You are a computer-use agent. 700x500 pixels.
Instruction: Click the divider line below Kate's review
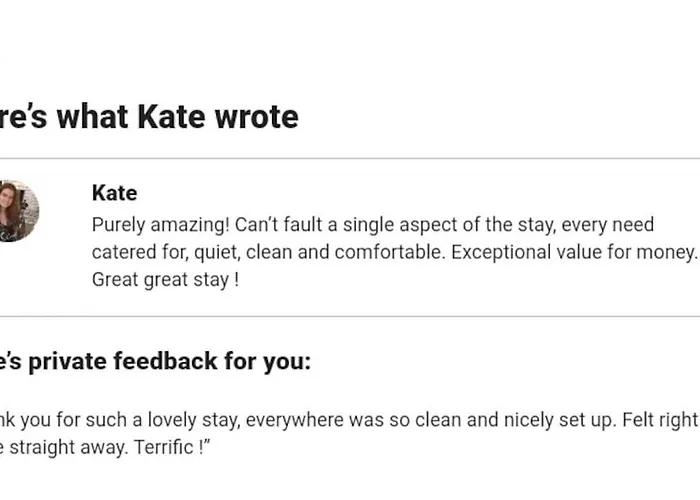click(x=350, y=317)
